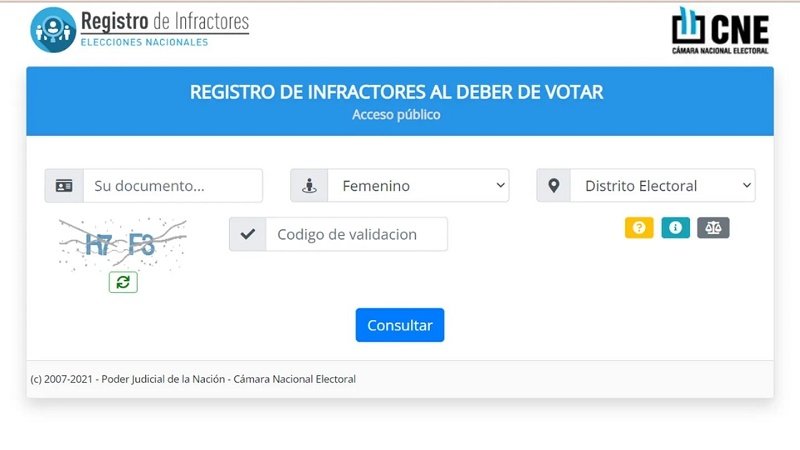Click the Registro de Infractores circular logo

pyautogui.click(x=53, y=29)
